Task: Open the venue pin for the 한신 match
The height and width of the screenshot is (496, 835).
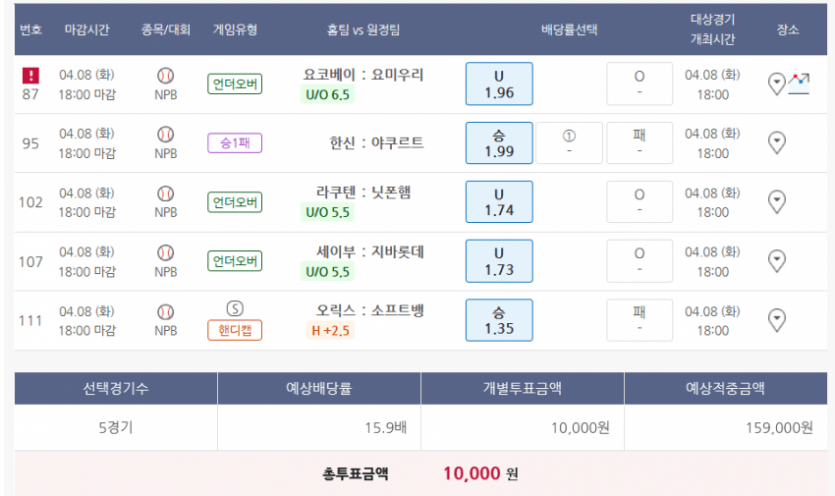Action: click(777, 143)
